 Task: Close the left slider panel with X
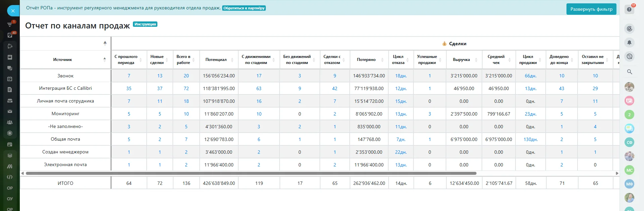click(13, 11)
